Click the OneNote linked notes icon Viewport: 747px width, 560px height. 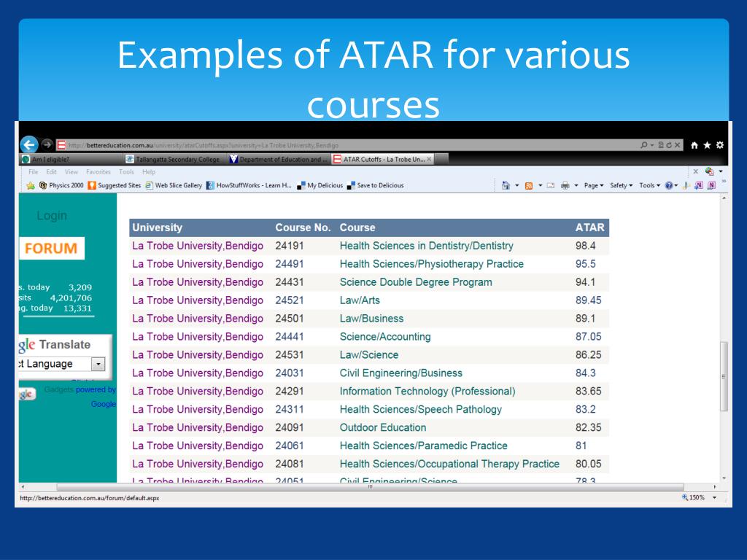coord(712,185)
